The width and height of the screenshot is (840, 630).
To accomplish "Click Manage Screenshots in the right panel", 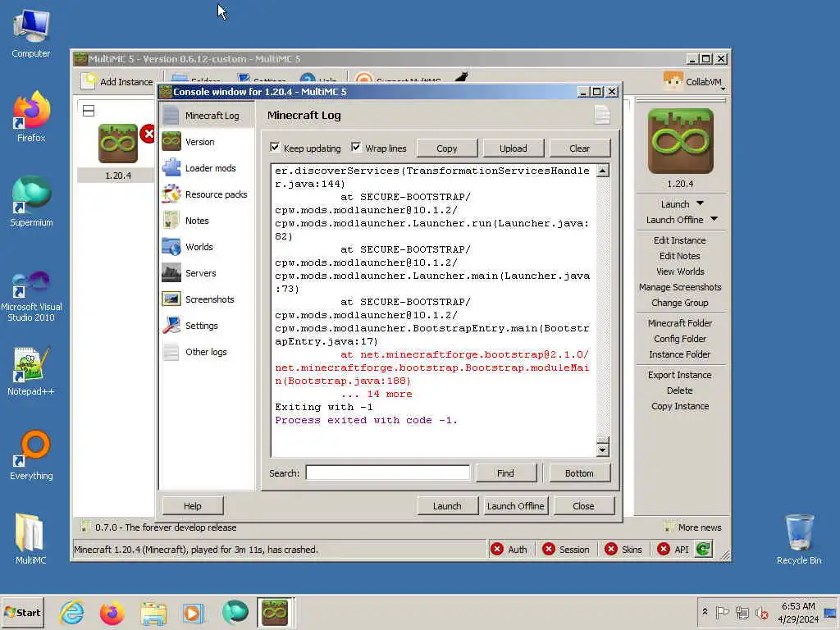I will coord(680,287).
